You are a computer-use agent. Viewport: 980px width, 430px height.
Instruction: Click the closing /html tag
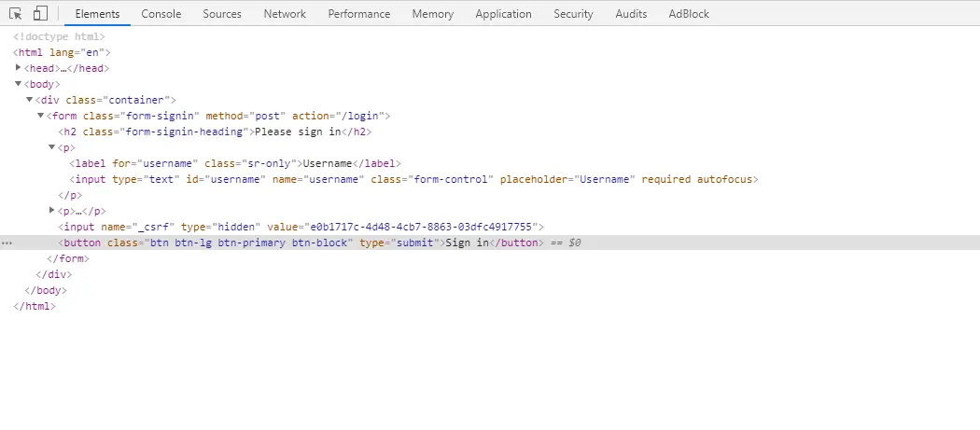35,306
